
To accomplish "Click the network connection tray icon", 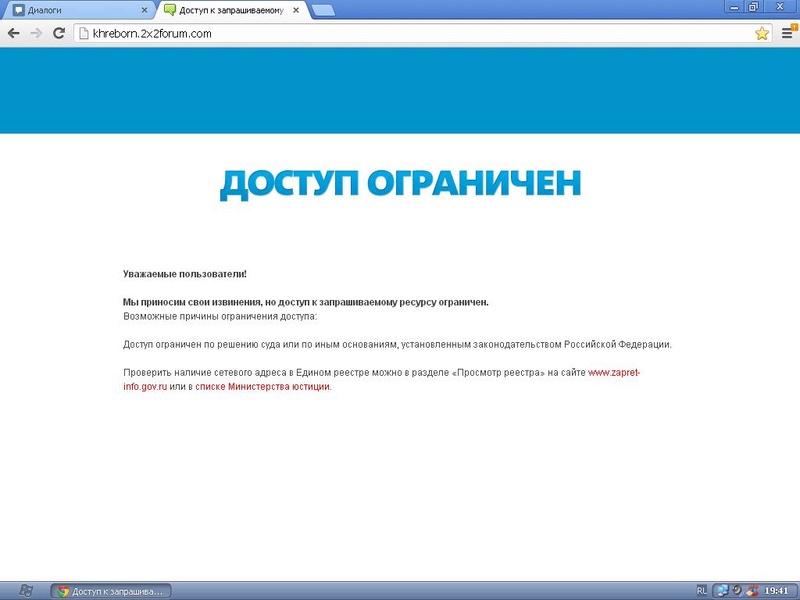I will pyautogui.click(x=722, y=591).
